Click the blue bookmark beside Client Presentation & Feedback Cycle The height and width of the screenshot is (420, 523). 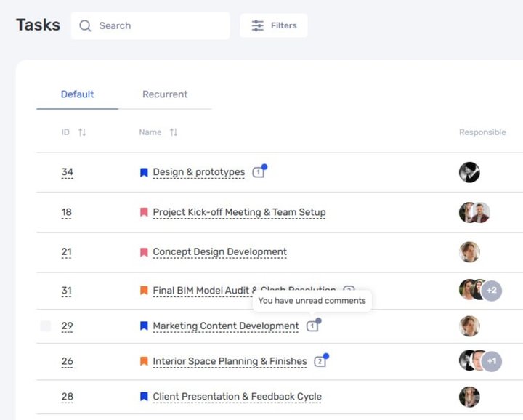144,397
